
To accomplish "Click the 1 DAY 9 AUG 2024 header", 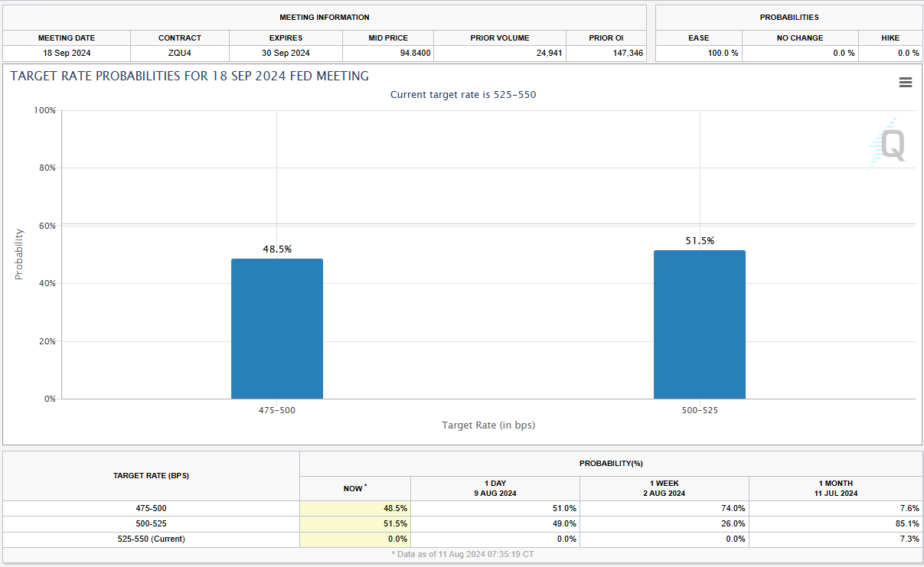I will click(495, 488).
